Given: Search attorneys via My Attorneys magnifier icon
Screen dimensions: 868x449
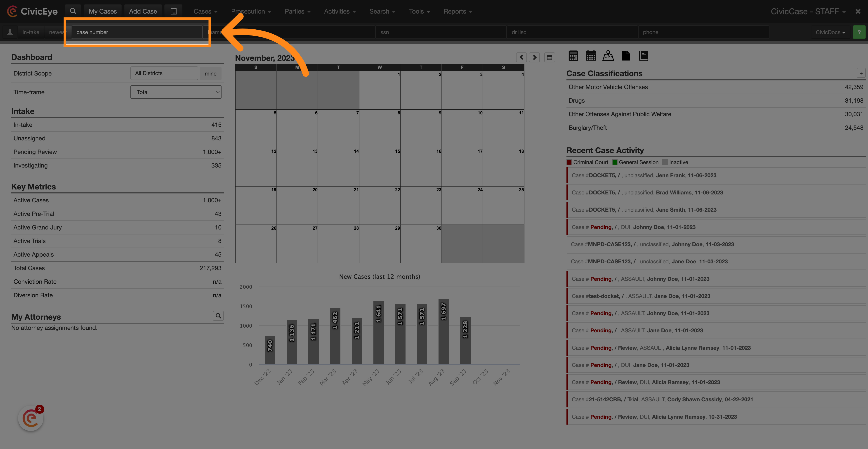Looking at the screenshot, I should 218,316.
